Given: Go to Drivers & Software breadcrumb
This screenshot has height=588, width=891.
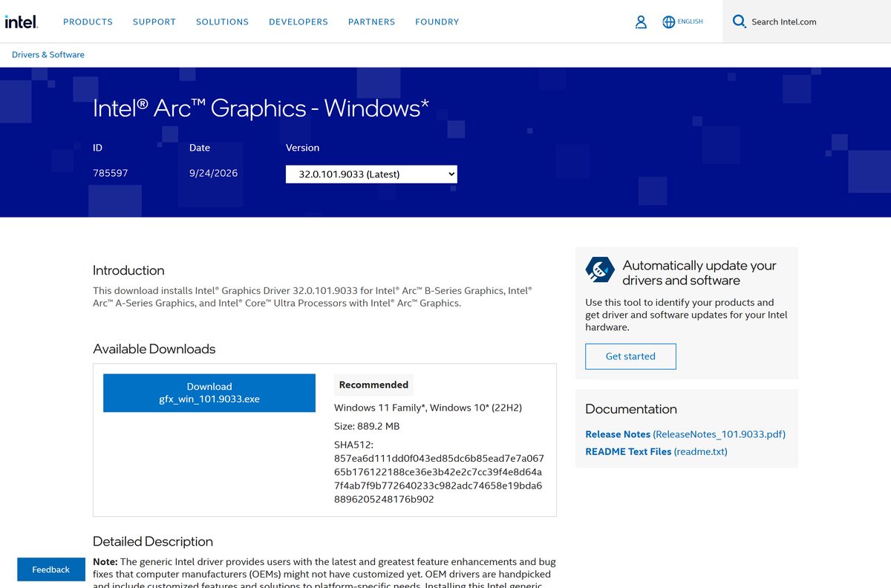Looking at the screenshot, I should (x=48, y=55).
